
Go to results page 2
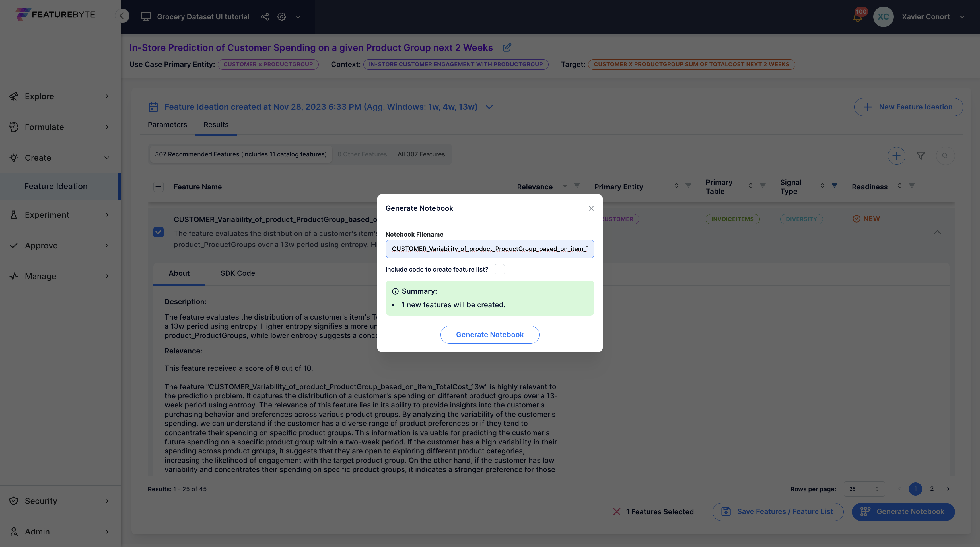pyautogui.click(x=932, y=489)
